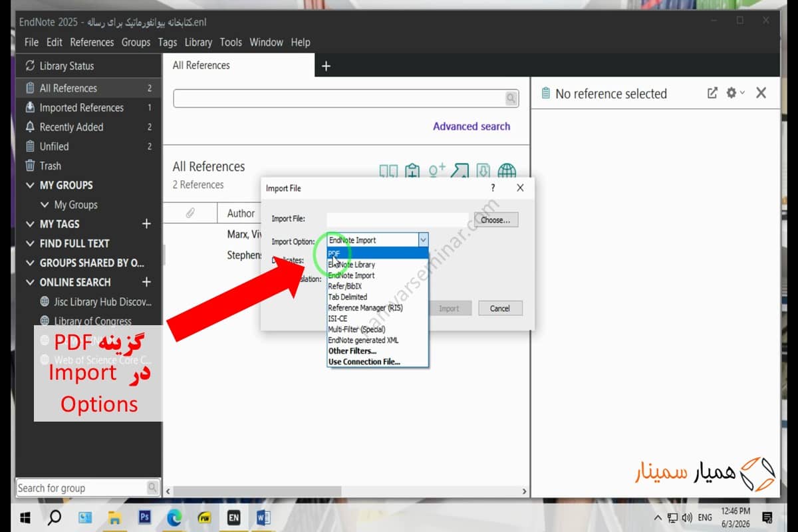Collapse the ONLINE SEARCH section
This screenshot has height=532, width=798.
click(x=29, y=282)
